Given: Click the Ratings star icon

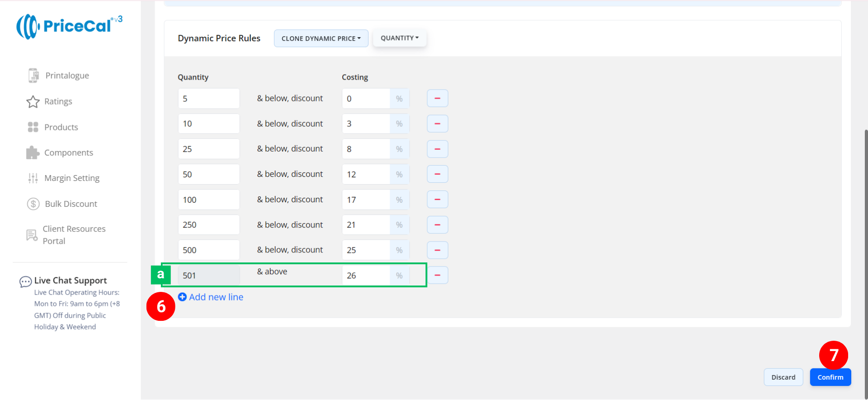Looking at the screenshot, I should point(33,102).
